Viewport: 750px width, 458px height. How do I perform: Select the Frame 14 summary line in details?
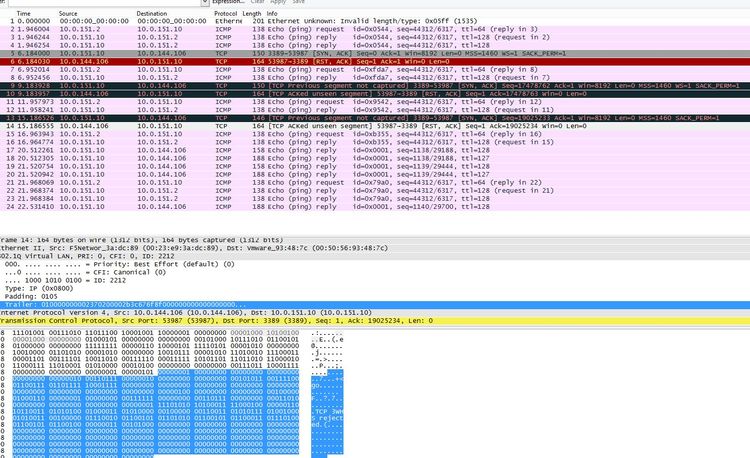point(375,240)
